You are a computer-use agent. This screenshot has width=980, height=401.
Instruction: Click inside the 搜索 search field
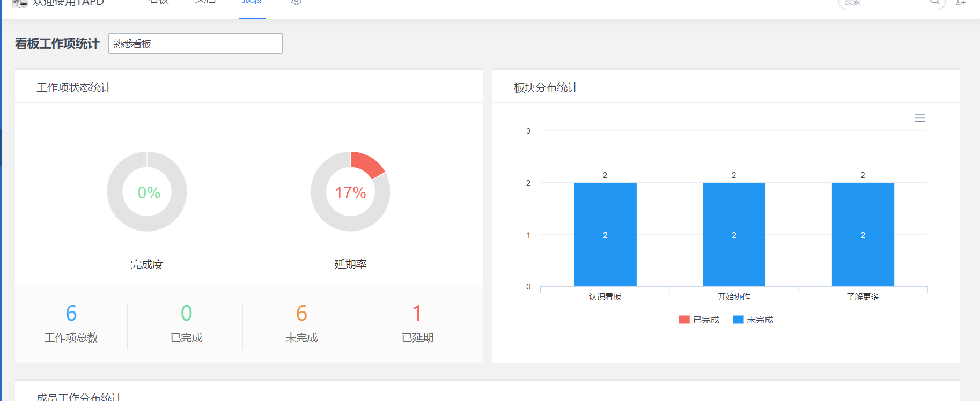click(882, 3)
